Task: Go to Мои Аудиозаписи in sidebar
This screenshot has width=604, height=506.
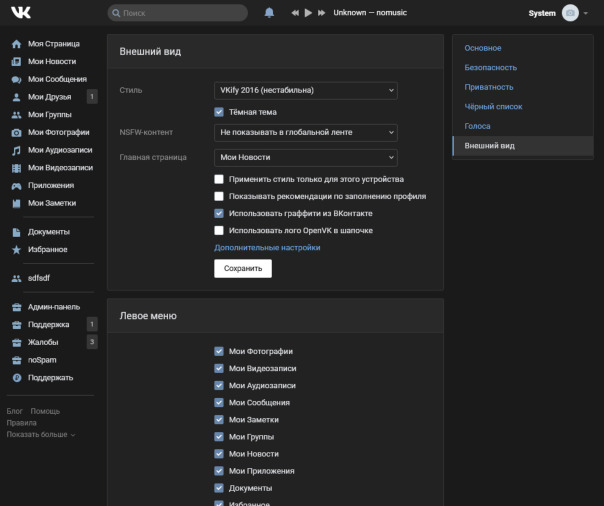Action: 58,150
